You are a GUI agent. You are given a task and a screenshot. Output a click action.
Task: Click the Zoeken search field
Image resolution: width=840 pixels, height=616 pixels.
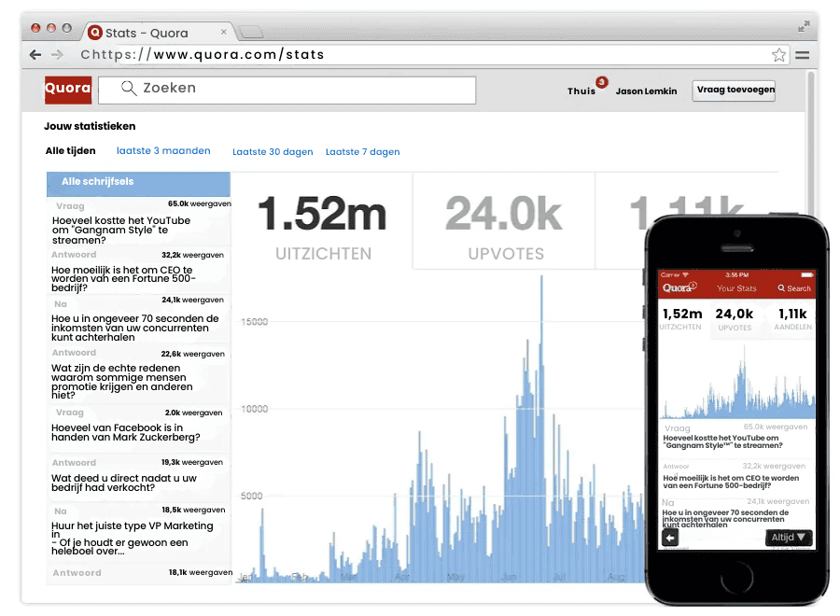(x=297, y=90)
